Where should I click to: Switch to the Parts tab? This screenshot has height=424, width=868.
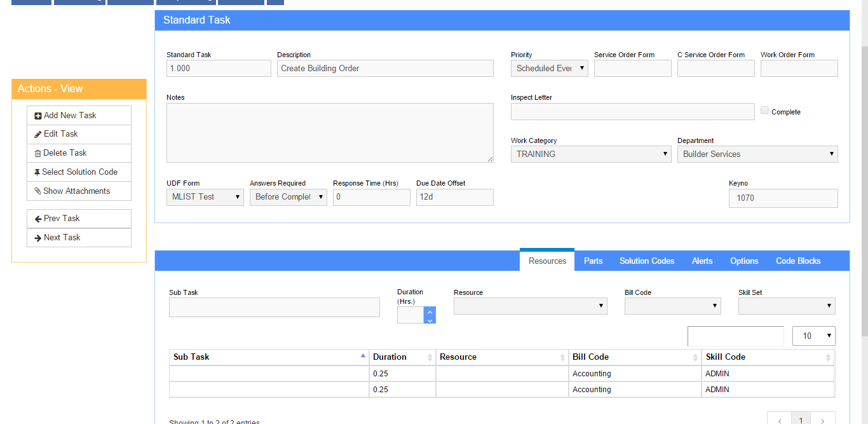pos(593,261)
